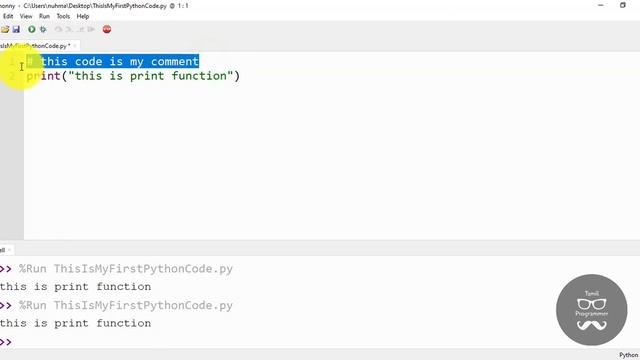The image size is (640, 360).
Task: Click the Step out debug icon
Action: tap(80, 29)
